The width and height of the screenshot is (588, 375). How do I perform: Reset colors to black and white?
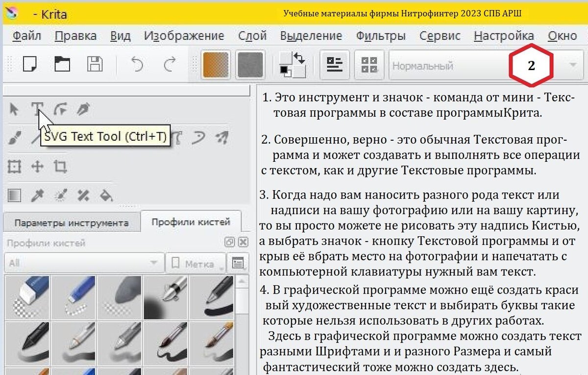tap(285, 72)
